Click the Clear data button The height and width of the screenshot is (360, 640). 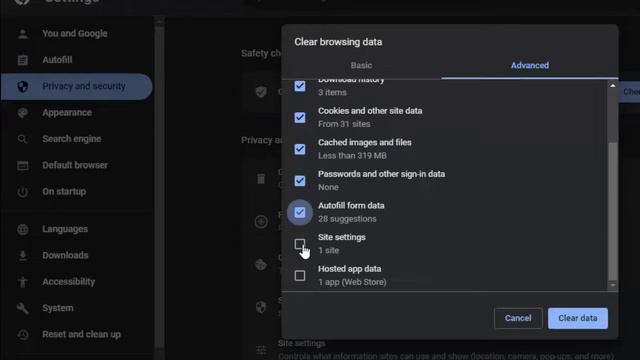[578, 318]
